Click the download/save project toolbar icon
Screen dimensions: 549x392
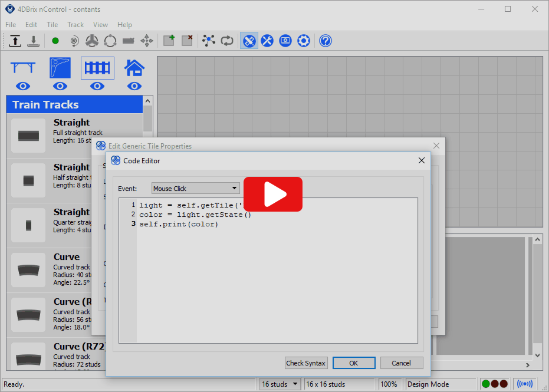pos(33,41)
